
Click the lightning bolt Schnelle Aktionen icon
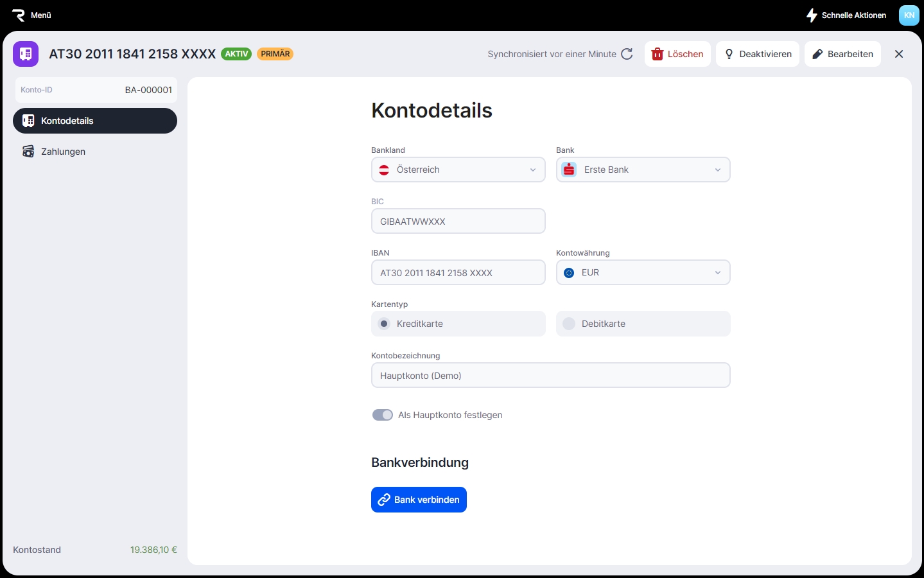click(x=812, y=15)
